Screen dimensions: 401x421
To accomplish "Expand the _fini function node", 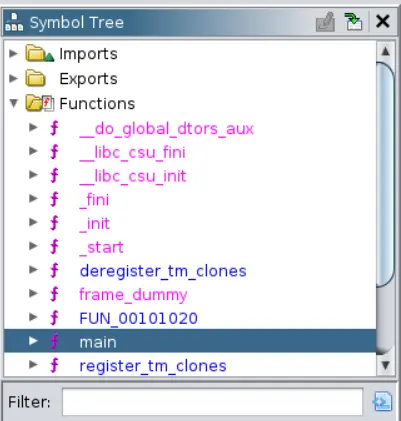I will (33, 198).
